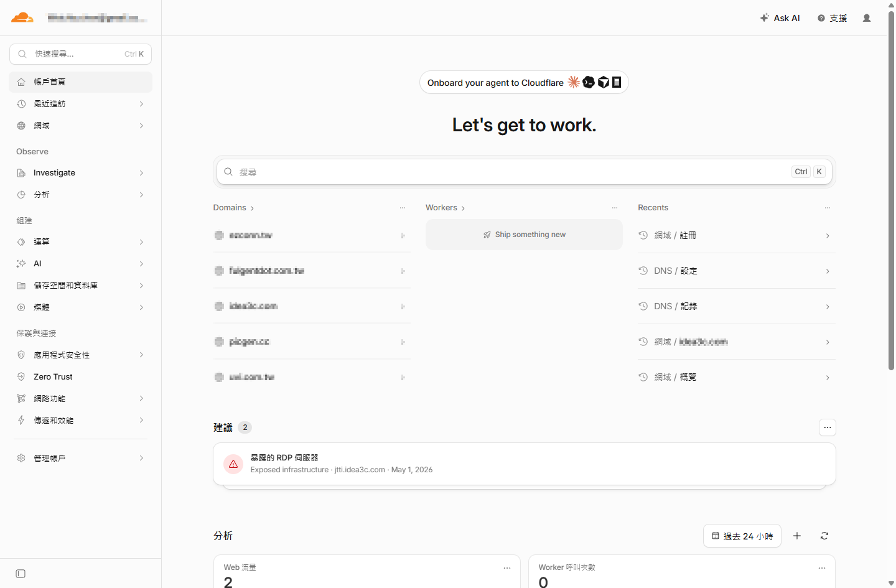Image resolution: width=896 pixels, height=588 pixels.
Task: Expand 儲存空間和資料庫 sidebar item
Action: [81, 286]
